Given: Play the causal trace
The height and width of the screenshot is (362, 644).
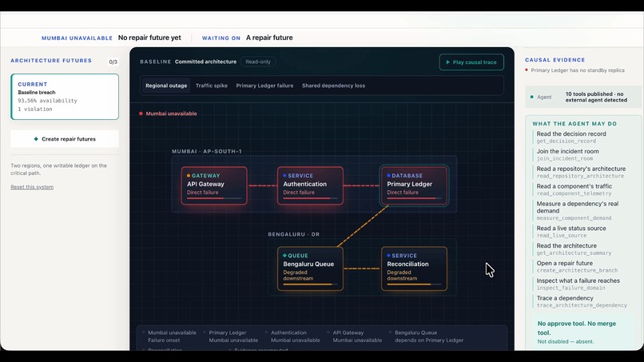Looking at the screenshot, I should point(471,62).
